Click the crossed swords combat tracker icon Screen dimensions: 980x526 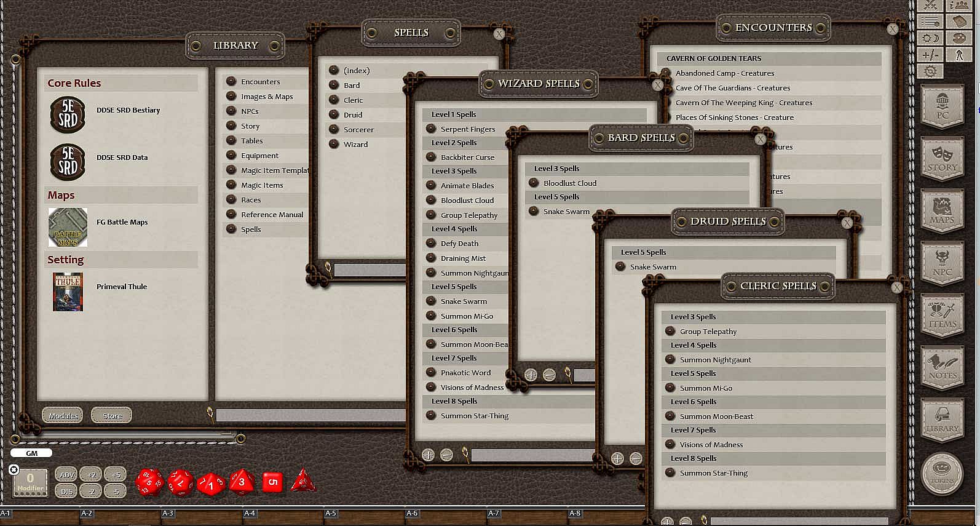coord(931,5)
